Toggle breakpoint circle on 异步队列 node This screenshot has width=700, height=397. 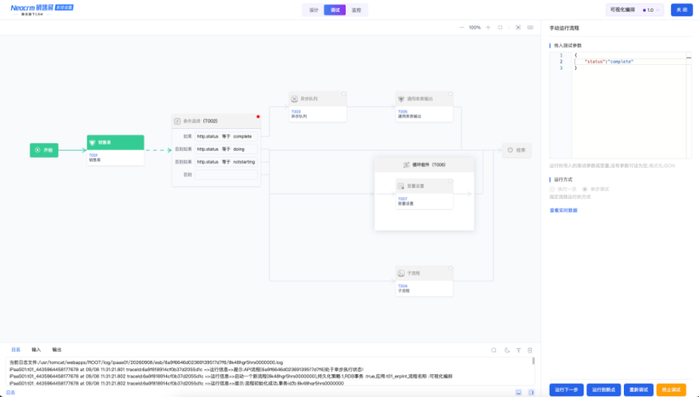[344, 94]
